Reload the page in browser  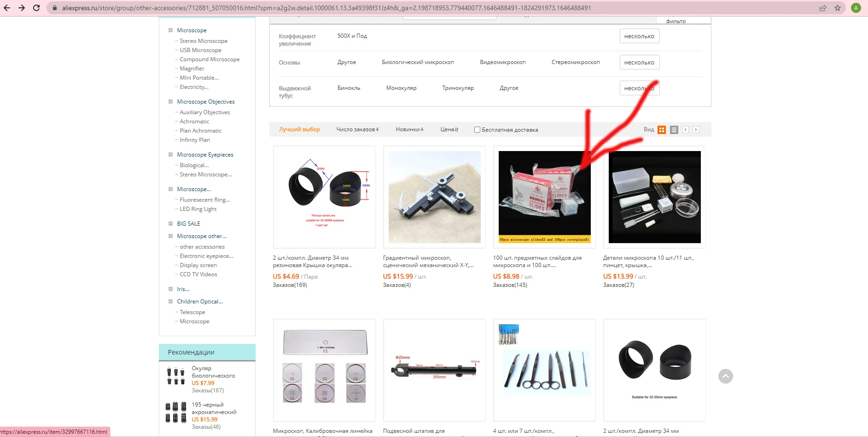pos(36,8)
